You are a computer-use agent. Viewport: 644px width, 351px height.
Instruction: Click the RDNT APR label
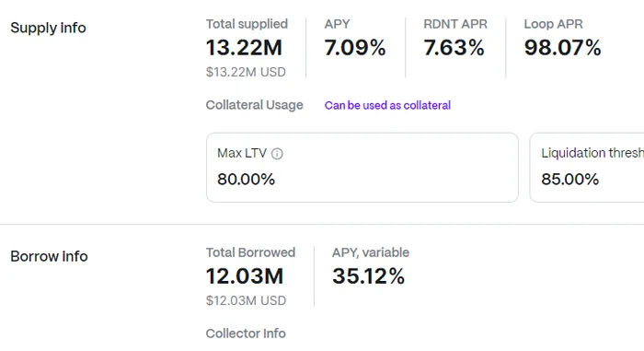coord(455,24)
